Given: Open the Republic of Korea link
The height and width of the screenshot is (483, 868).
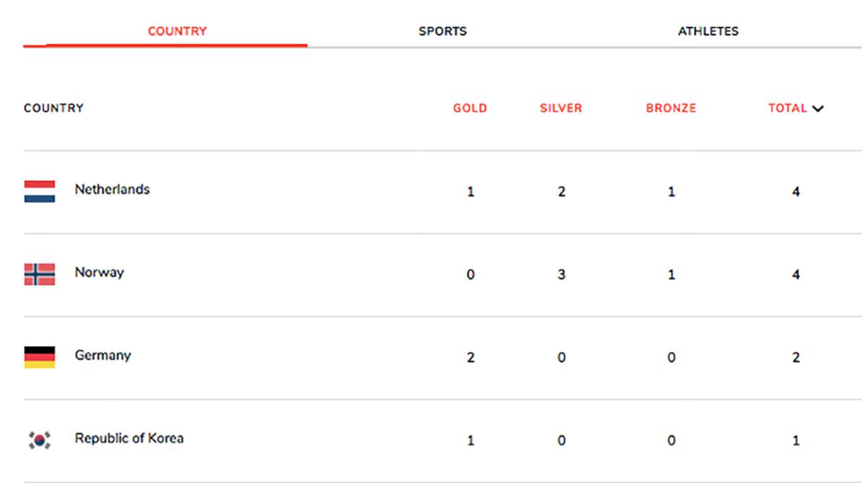Looking at the screenshot, I should point(129,438).
